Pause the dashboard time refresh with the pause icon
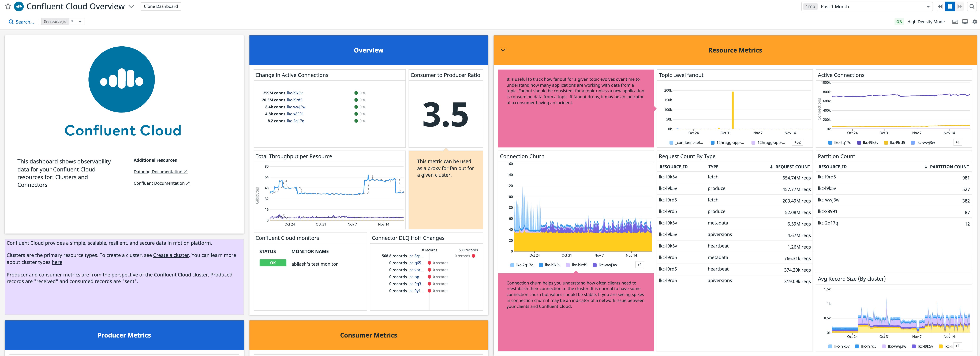980x356 pixels. (950, 6)
